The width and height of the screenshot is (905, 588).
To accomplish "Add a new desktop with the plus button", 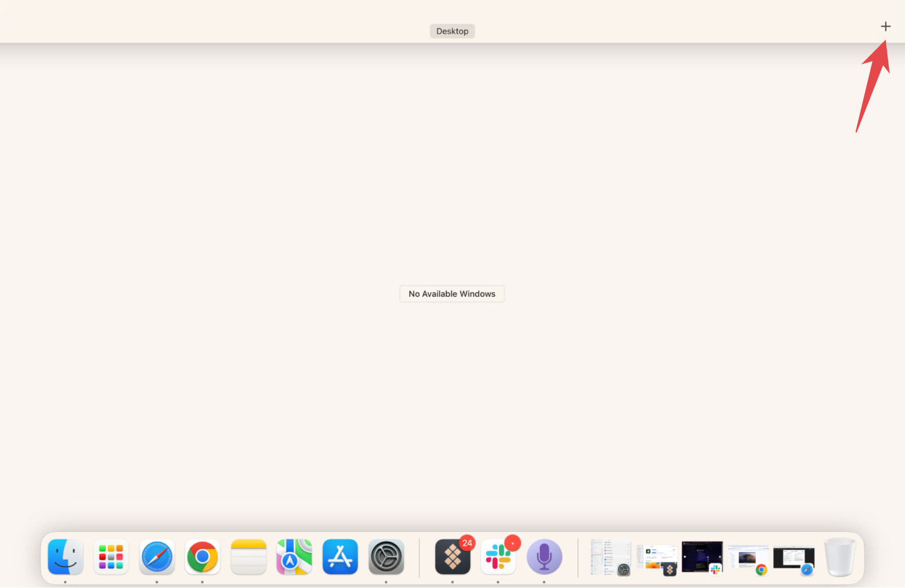I will (885, 26).
